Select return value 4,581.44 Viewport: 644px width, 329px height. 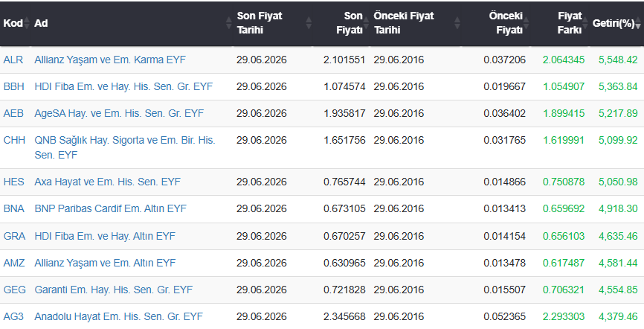click(x=618, y=263)
